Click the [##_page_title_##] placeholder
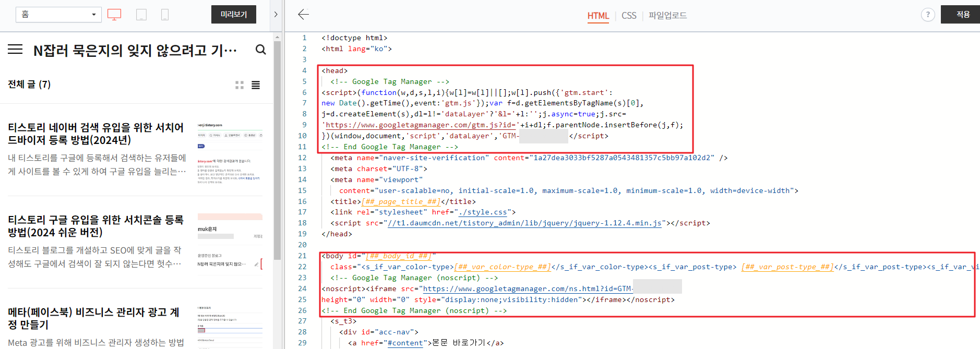 pos(401,201)
